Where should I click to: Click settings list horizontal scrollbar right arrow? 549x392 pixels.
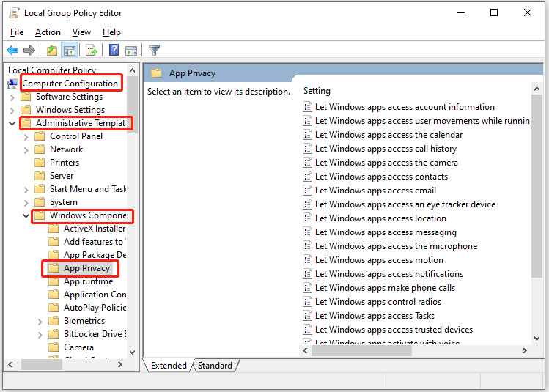click(525, 351)
